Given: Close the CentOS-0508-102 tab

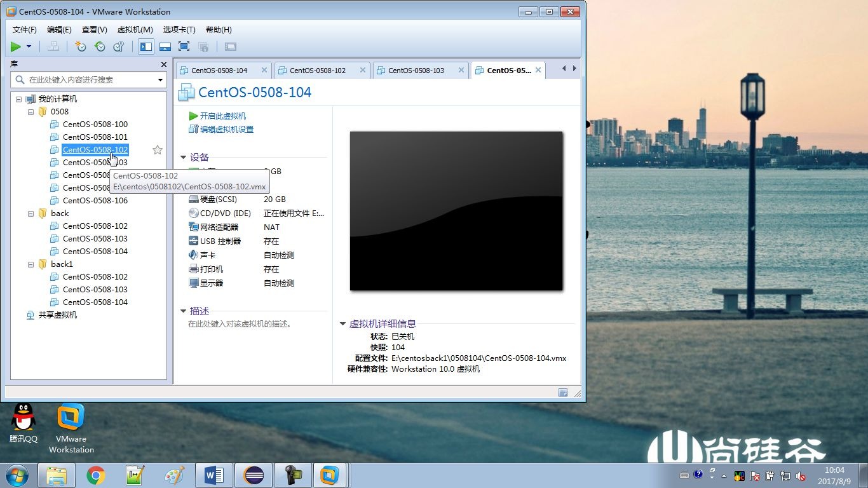Looking at the screenshot, I should point(363,71).
